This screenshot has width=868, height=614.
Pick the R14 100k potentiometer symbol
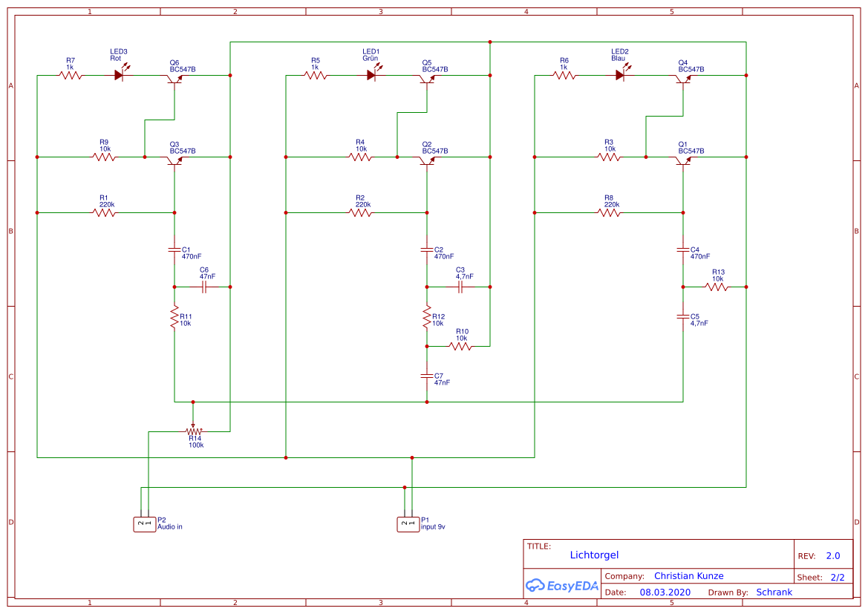click(x=193, y=431)
